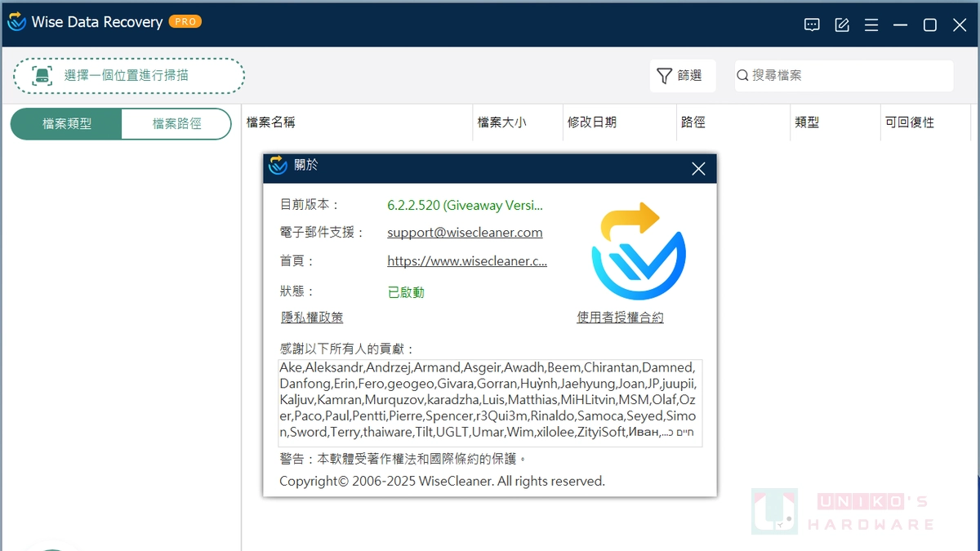Click the 電子郵件支援 label

click(323, 233)
